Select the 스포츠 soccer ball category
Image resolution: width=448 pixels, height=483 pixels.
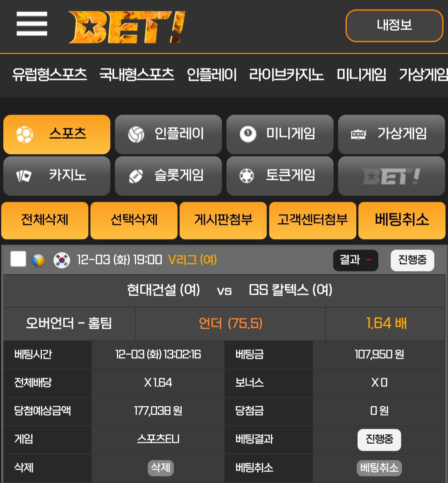(x=57, y=134)
